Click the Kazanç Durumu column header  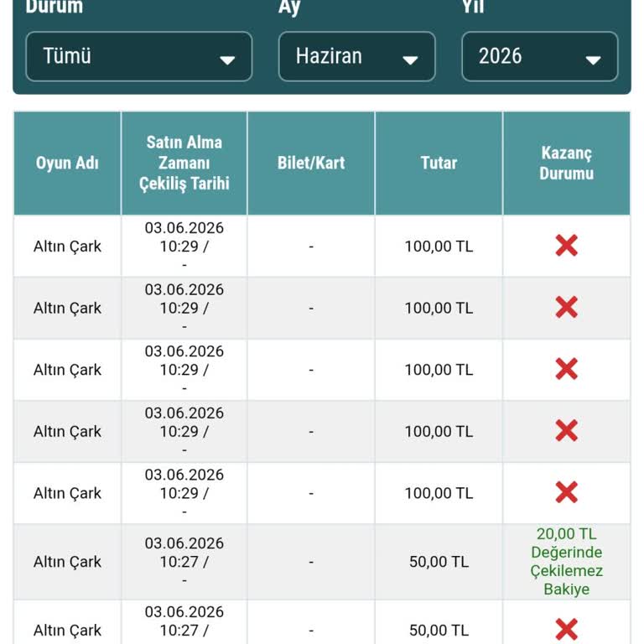point(566,163)
